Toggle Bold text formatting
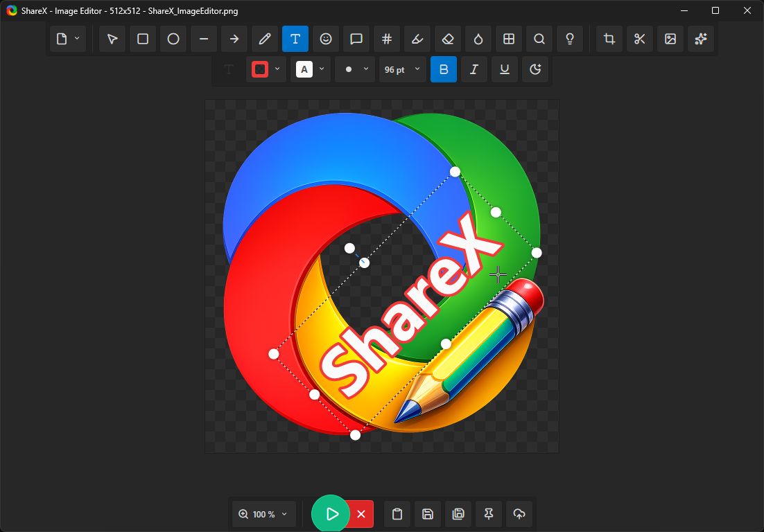The width and height of the screenshot is (764, 532). (x=444, y=69)
